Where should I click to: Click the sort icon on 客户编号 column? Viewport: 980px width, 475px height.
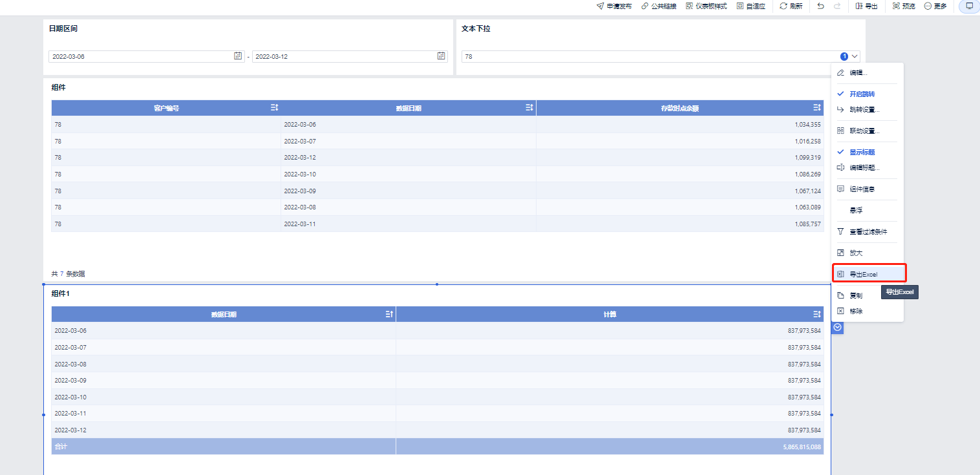(x=274, y=108)
